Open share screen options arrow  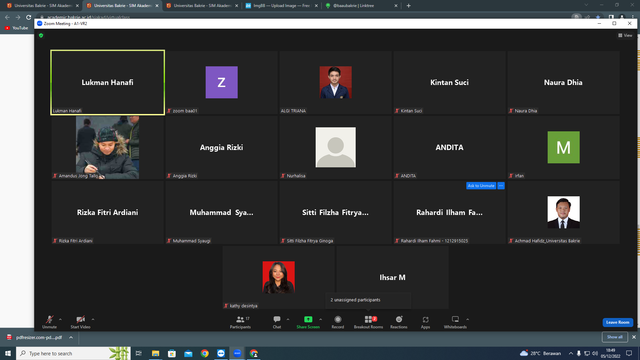coord(320,319)
